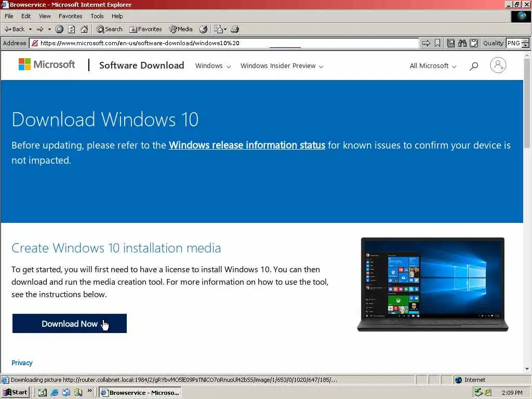Open the Windows release information status link
Image resolution: width=532 pixels, height=399 pixels.
tap(247, 145)
